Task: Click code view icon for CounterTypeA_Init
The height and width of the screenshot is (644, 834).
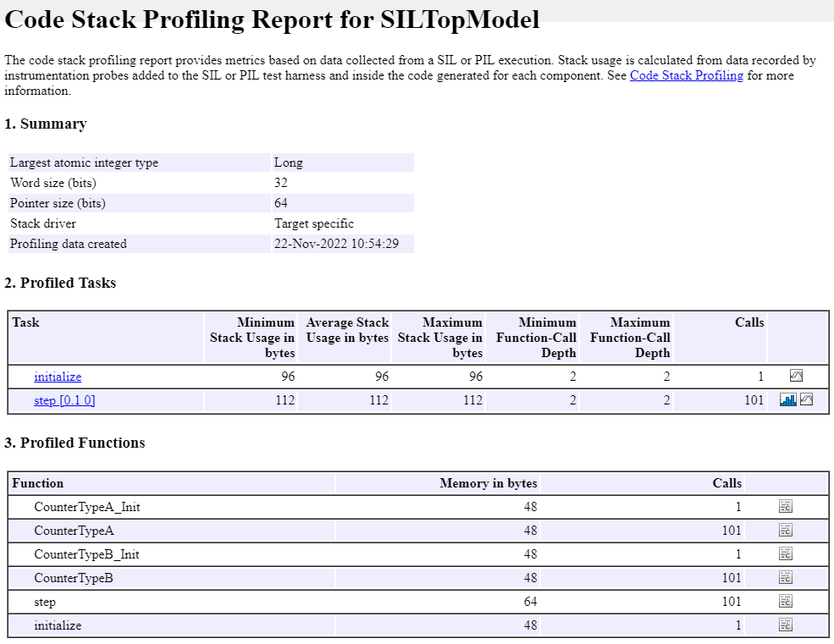Action: click(786, 507)
